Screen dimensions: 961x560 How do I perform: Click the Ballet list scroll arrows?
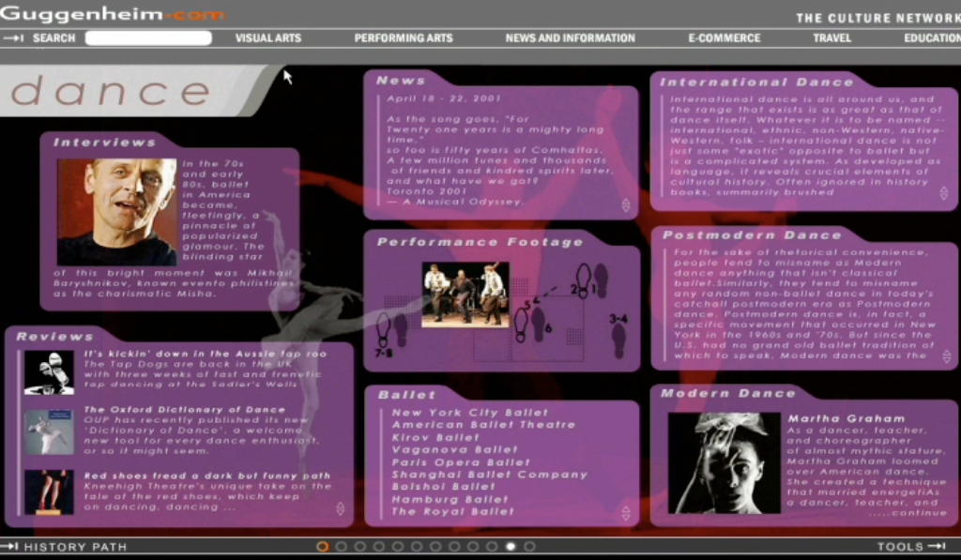(626, 513)
